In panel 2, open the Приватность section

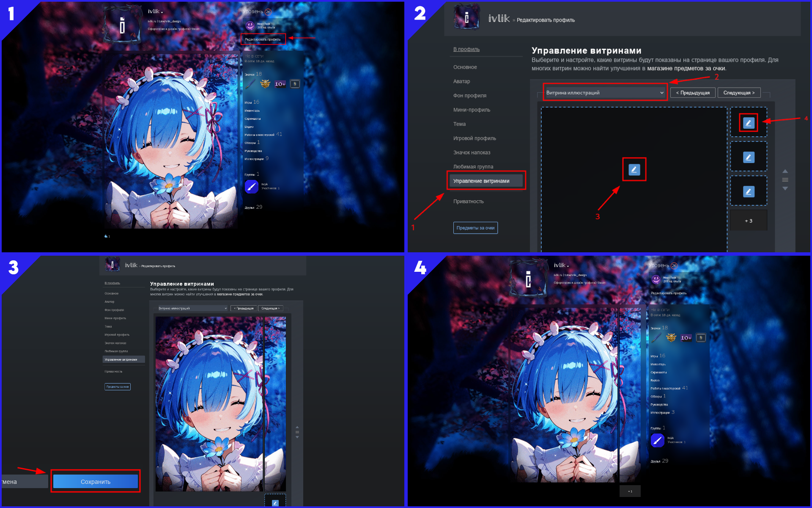pyautogui.click(x=469, y=202)
